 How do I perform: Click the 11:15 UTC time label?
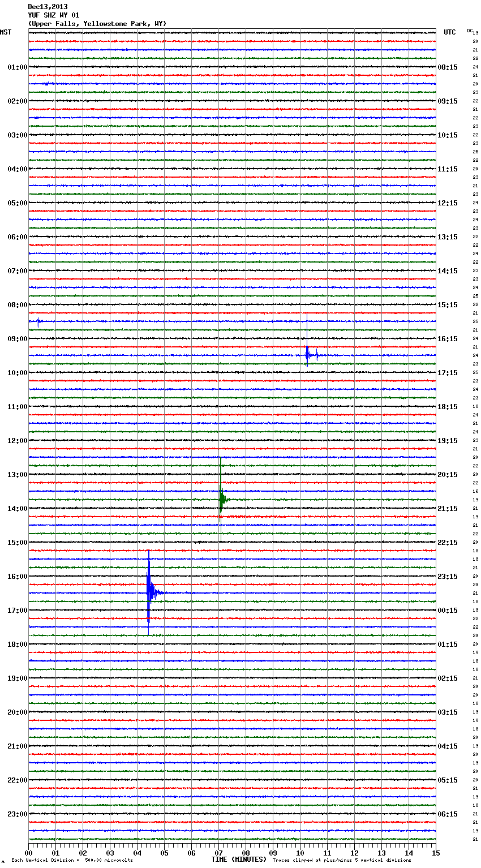coord(448,169)
